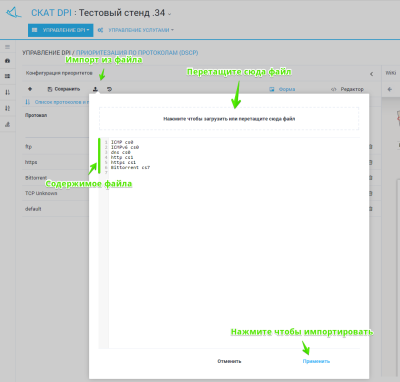Click the 'ICMPv6 cs0' line in editor
The width and height of the screenshot is (400, 382).
pos(125,147)
